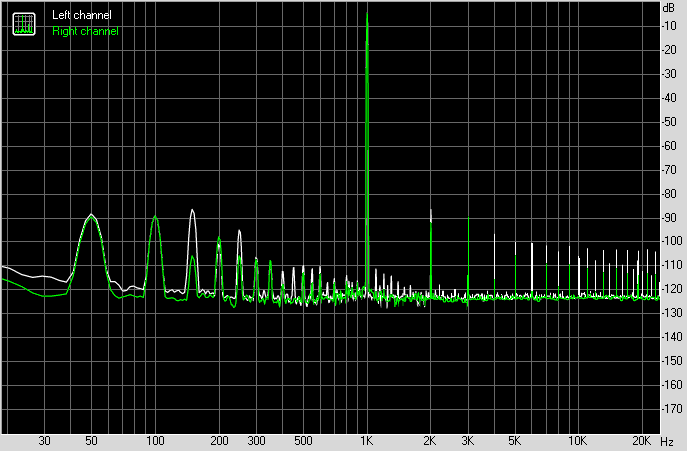Select the 'Right channel' legend label

click(85, 31)
